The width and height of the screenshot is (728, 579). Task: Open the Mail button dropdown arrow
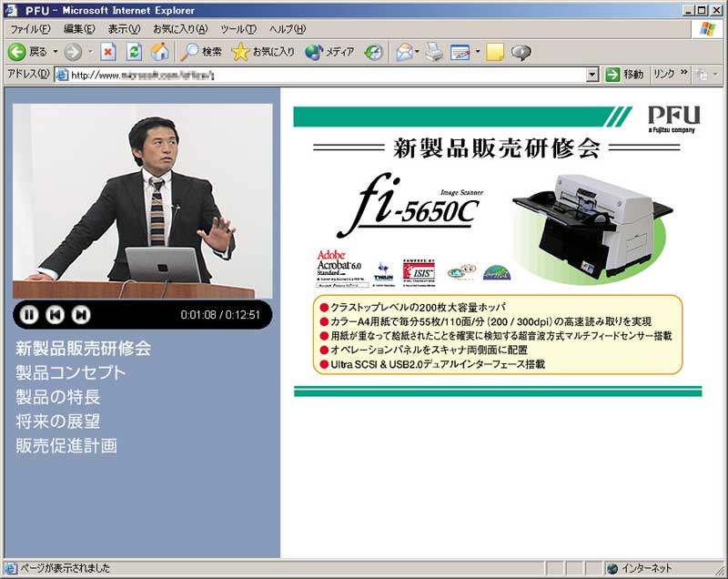[418, 52]
